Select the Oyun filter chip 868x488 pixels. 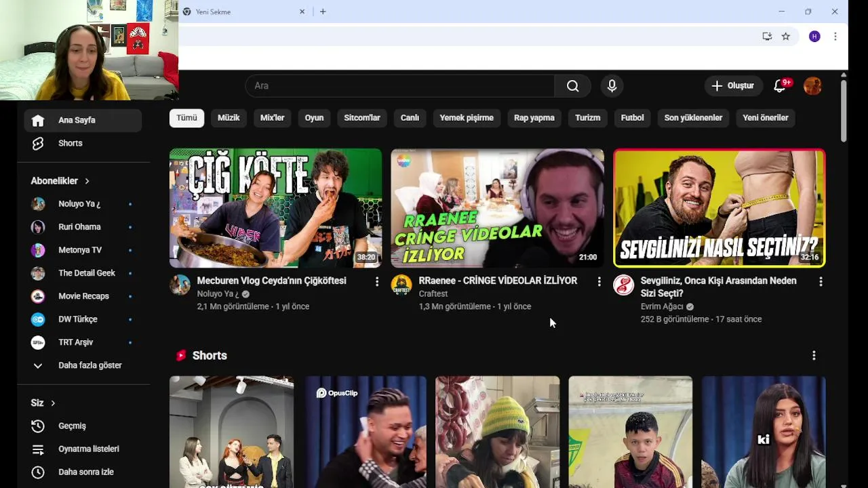[x=314, y=118]
